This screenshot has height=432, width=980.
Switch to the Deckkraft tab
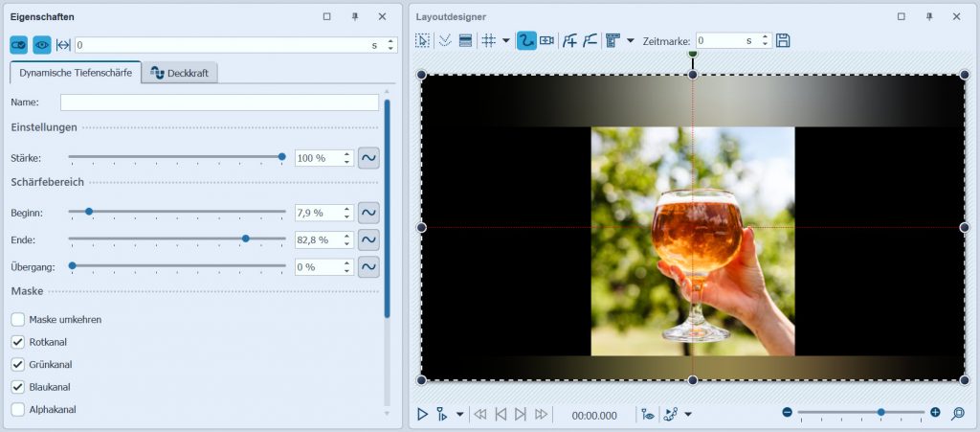(x=182, y=73)
